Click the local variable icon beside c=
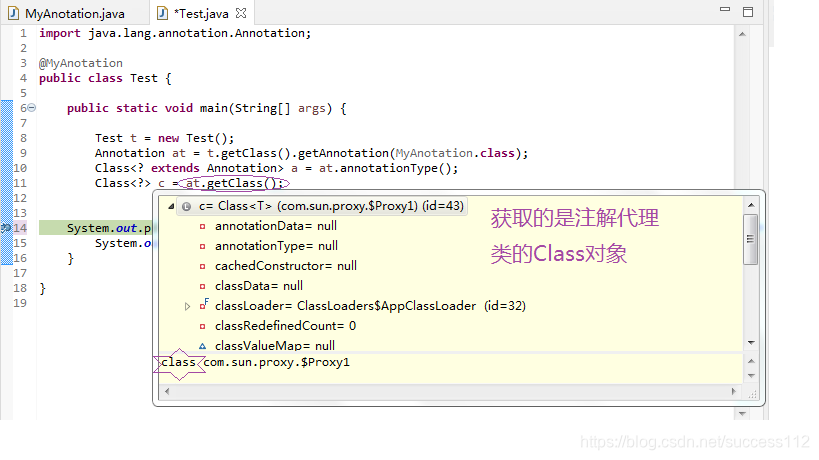Screen dimensions: 819x460 (186, 207)
